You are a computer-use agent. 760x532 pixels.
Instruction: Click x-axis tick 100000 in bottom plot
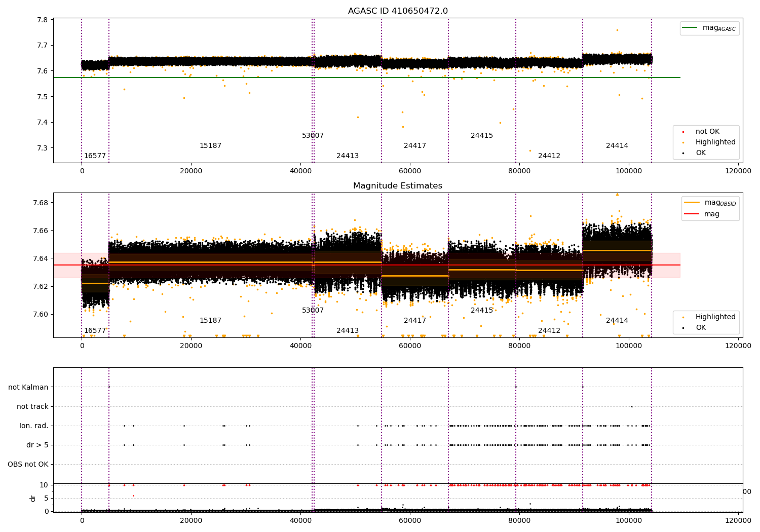629,520
